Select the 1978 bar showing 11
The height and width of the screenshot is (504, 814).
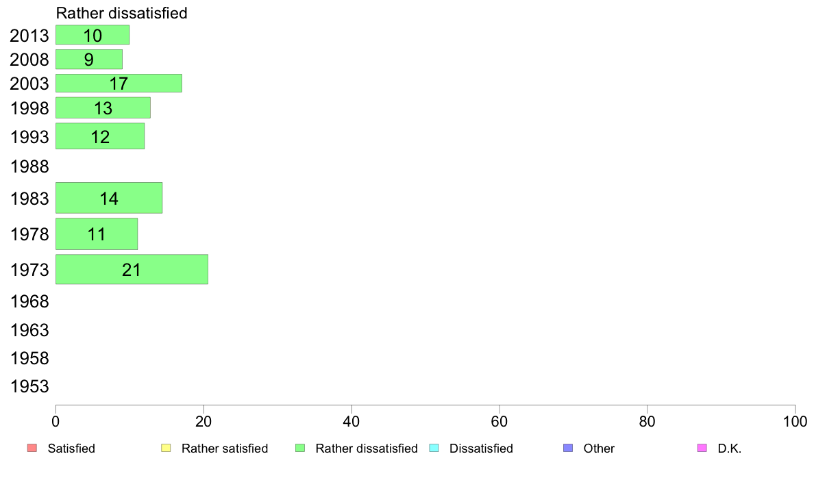tap(97, 234)
